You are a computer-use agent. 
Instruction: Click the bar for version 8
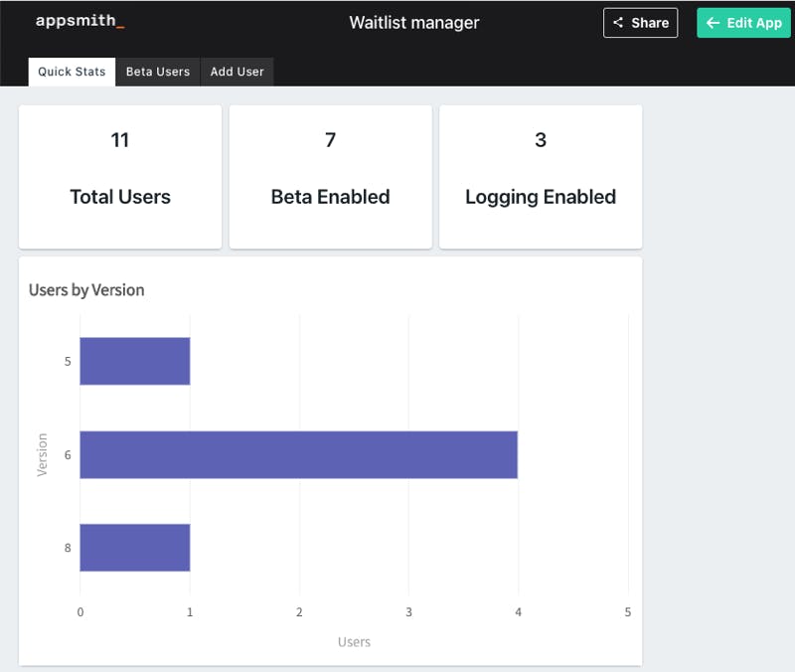(x=134, y=548)
